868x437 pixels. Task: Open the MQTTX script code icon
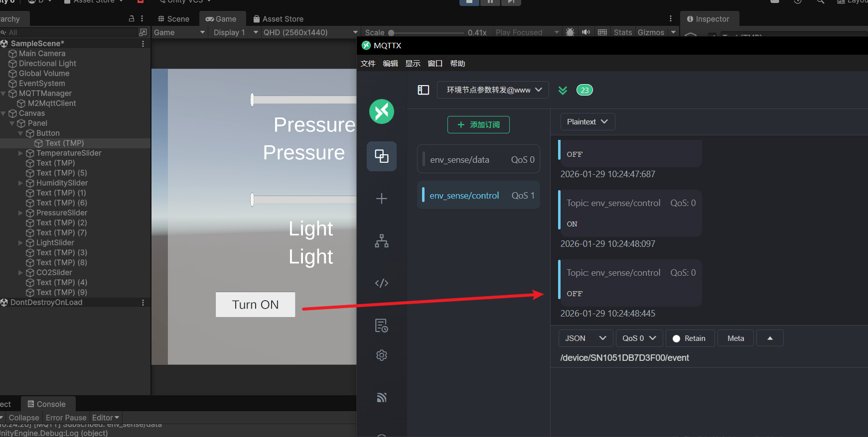(382, 283)
